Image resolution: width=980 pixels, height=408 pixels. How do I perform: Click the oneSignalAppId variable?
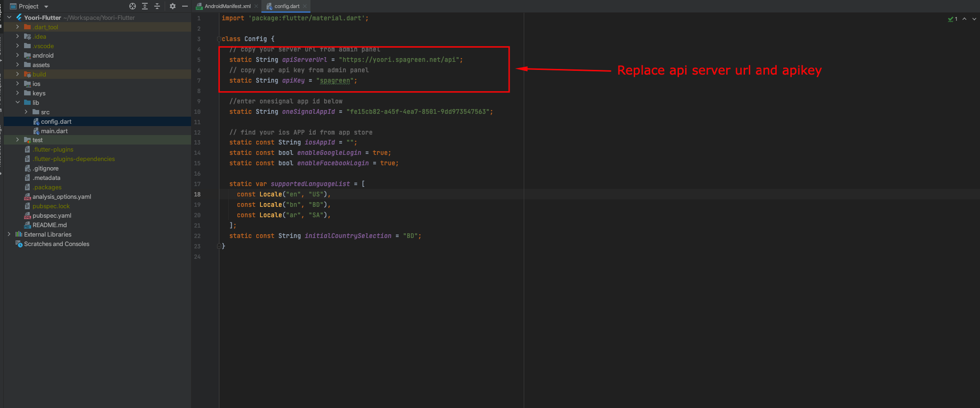pos(309,111)
